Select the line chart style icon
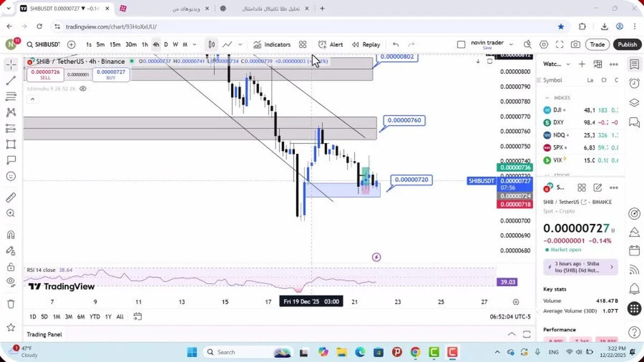This screenshot has width=644, height=362. coord(228,45)
